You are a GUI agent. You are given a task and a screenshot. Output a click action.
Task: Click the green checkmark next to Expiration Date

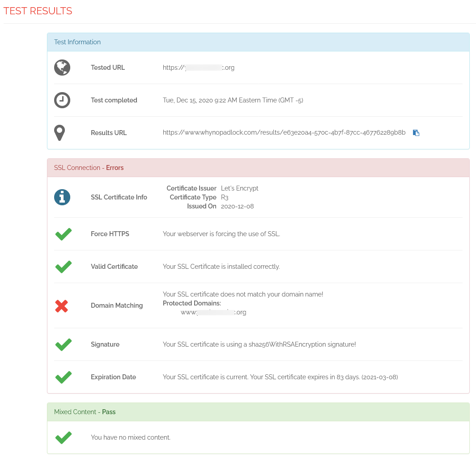(63, 377)
